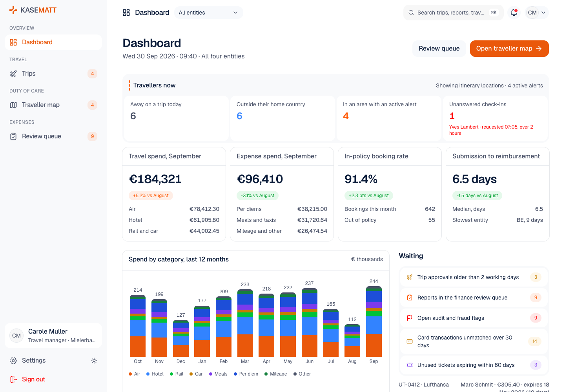Viewport: 565px width, 392px height.
Task: Click the Unanswered check-ins card
Action: pos(495,118)
